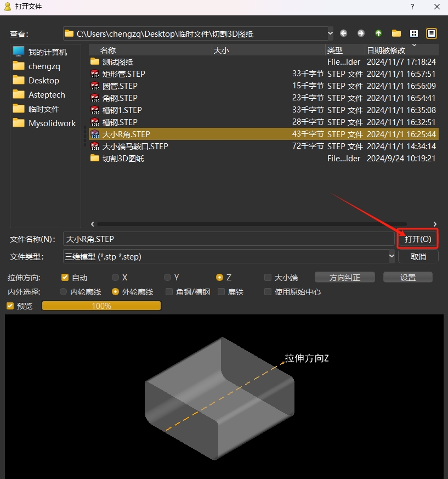Click the 测试图纸 folder icon
This screenshot has height=479, width=448.
coord(95,61)
